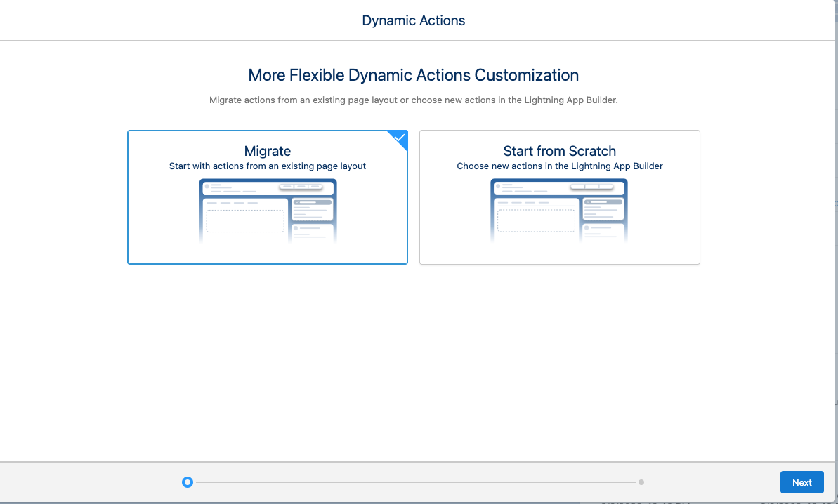The width and height of the screenshot is (838, 504).
Task: Click dashed placeholder box in Migrate illustration
Action: point(245,220)
